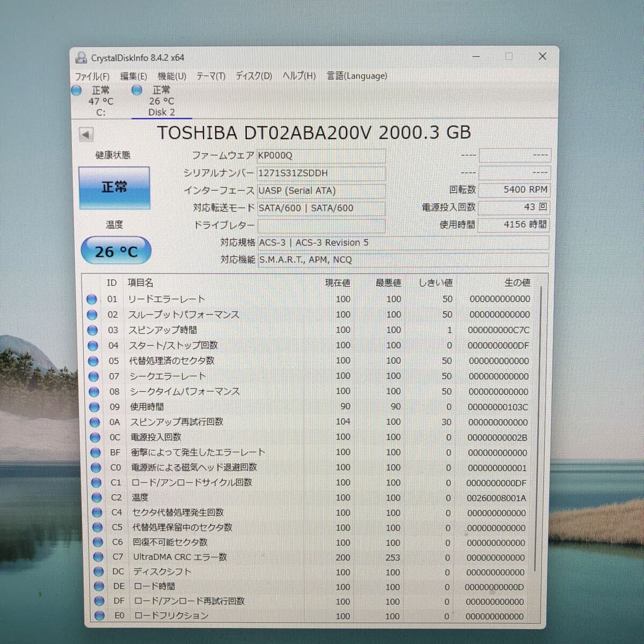Click status orb for DC ディスクシフト

click(98, 573)
